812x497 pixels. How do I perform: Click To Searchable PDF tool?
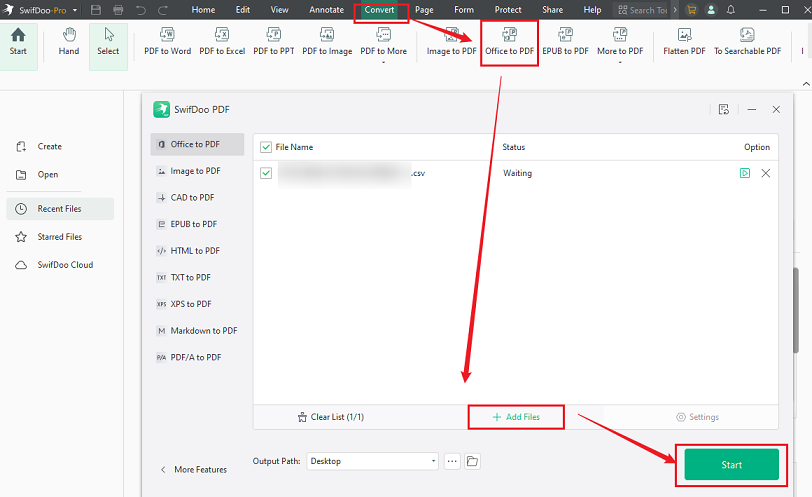[x=747, y=42]
